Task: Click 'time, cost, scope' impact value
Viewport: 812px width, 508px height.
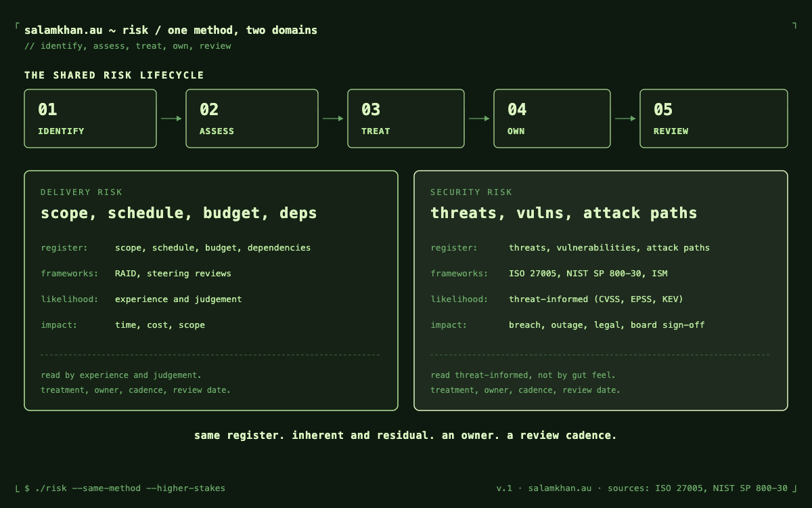Action: click(x=160, y=325)
